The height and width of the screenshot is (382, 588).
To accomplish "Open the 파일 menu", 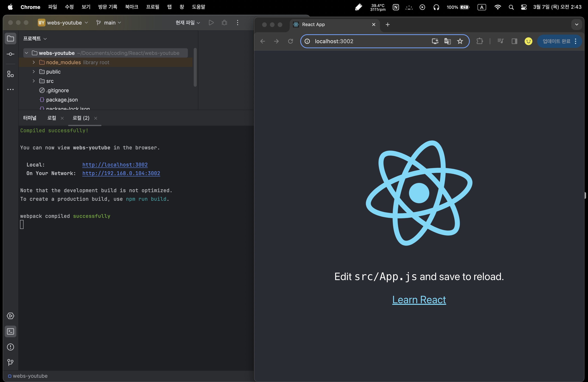I will [52, 7].
